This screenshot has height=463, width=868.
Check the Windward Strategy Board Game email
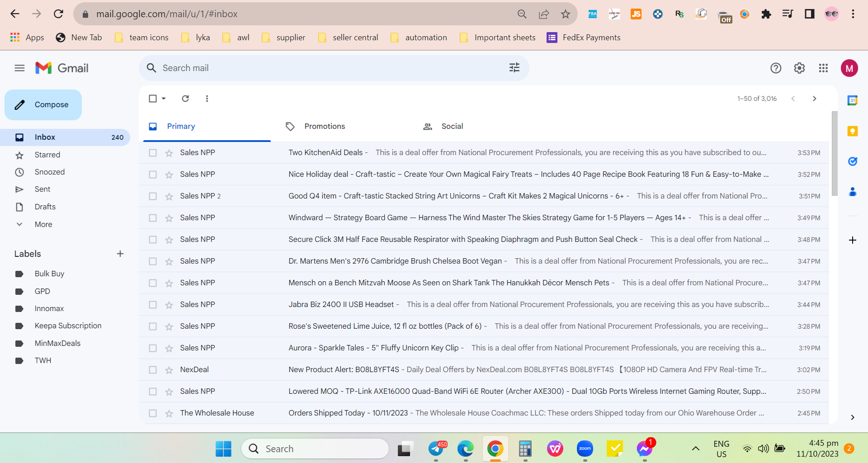(x=153, y=218)
